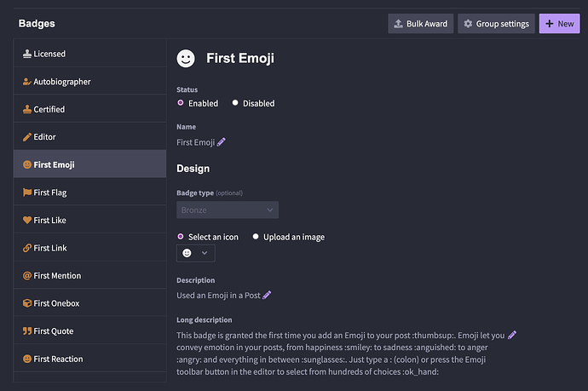This screenshot has height=391, width=588.
Task: Edit the badge name with pencil icon
Action: (222, 142)
